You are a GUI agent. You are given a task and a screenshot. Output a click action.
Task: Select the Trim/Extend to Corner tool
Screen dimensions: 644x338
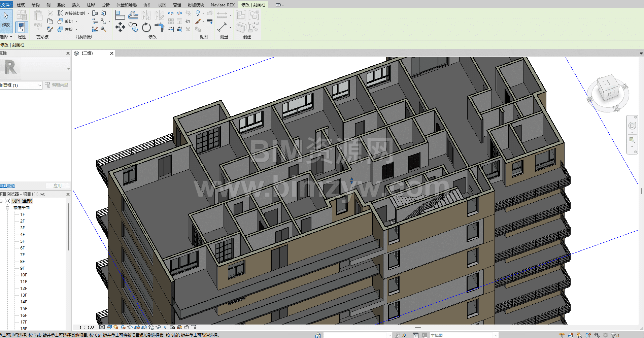tap(160, 27)
